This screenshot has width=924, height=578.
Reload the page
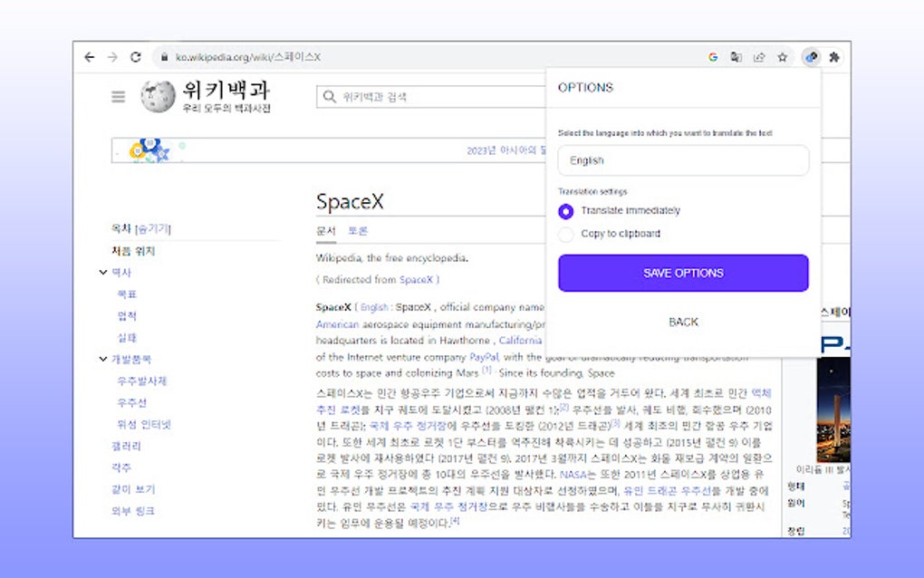tap(136, 56)
